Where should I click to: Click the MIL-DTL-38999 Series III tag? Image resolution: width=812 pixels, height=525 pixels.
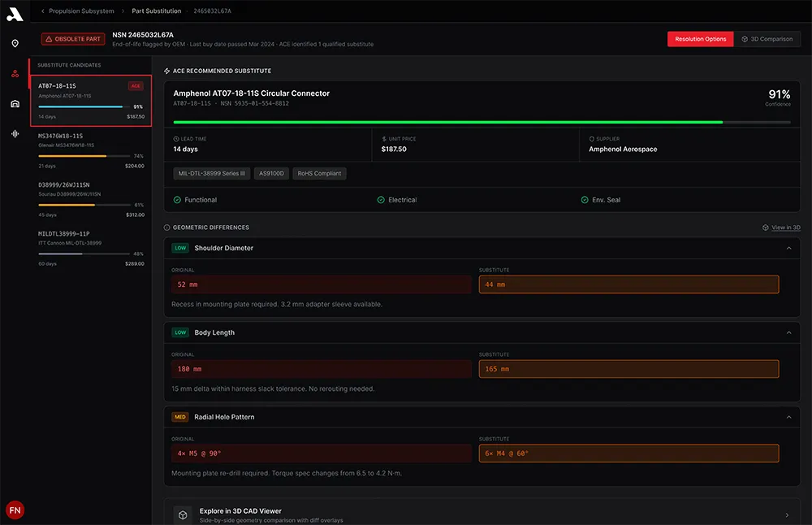tap(212, 174)
